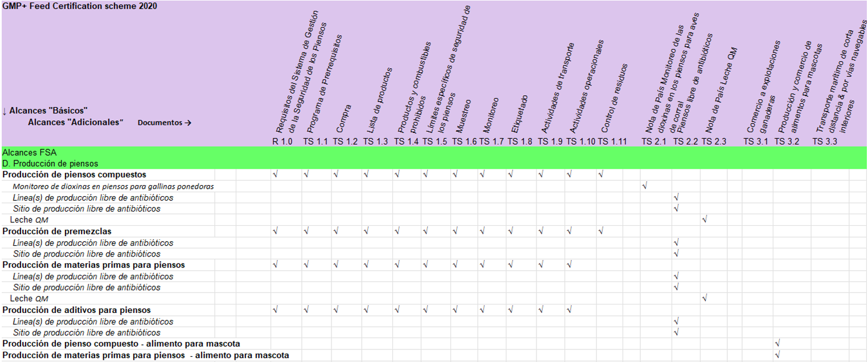Click the Producción de materias primas para piensos - alimento para mascota label
This screenshot has width=868, height=362.
(x=145, y=355)
